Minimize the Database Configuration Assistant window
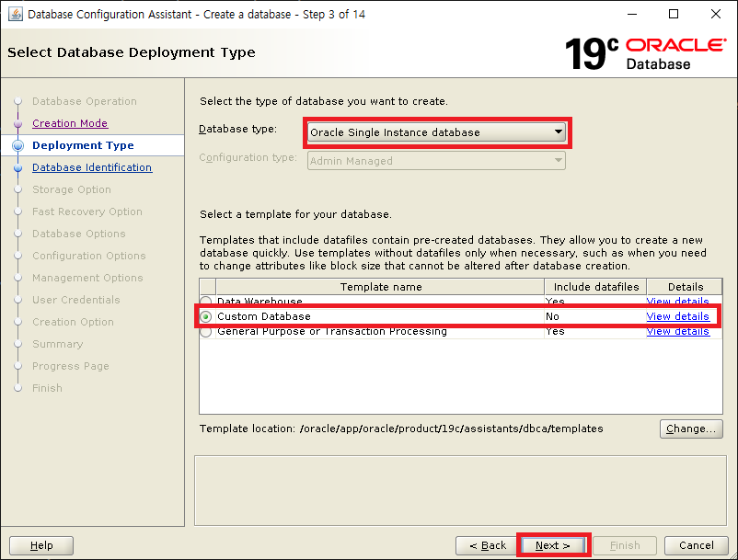738x560 pixels. coord(632,14)
